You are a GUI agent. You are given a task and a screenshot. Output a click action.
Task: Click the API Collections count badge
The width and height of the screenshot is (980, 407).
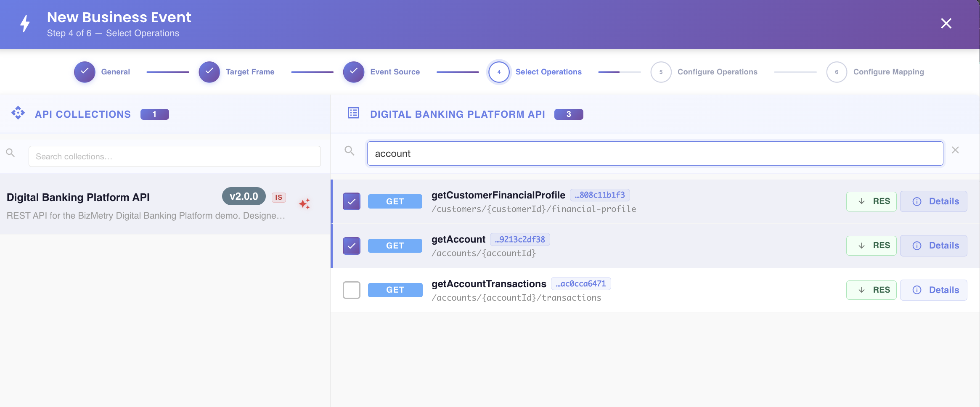point(154,114)
